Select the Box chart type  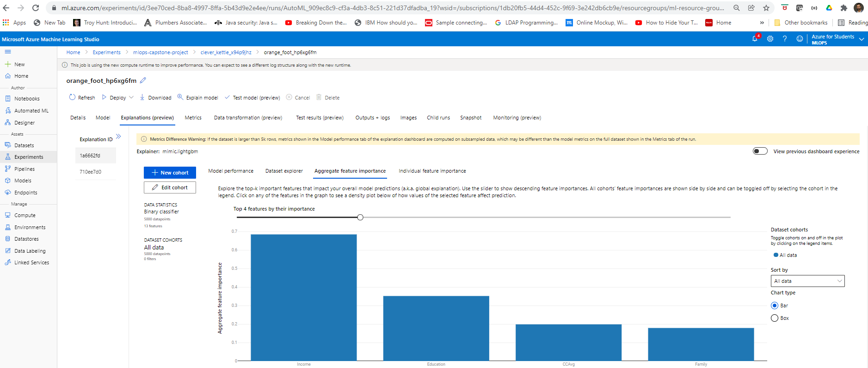point(775,318)
